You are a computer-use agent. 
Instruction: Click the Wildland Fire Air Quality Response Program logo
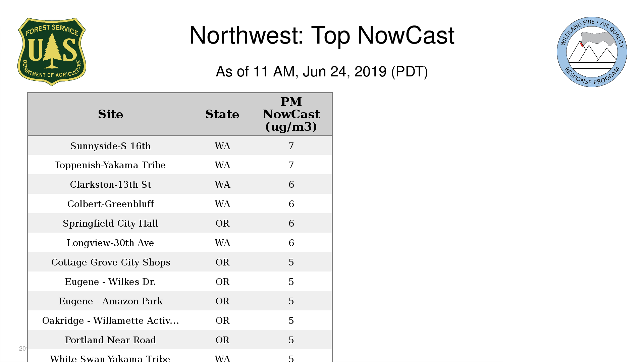(592, 52)
